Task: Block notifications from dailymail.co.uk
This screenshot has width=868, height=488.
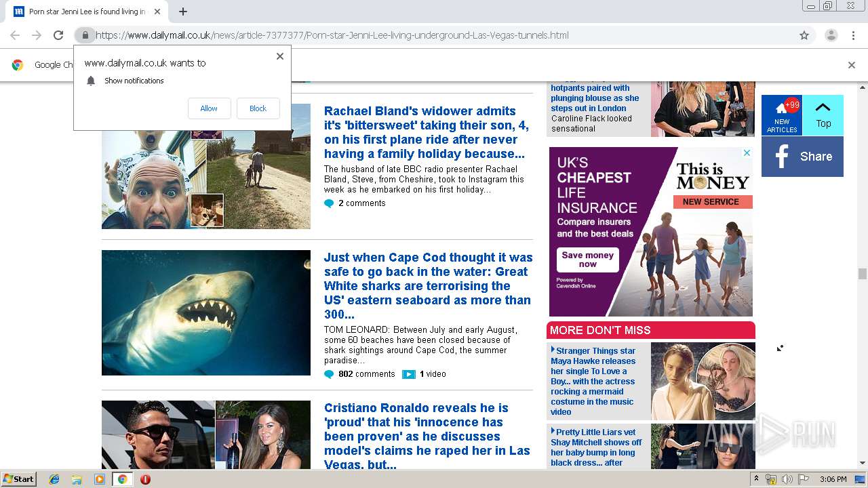Action: (258, 108)
